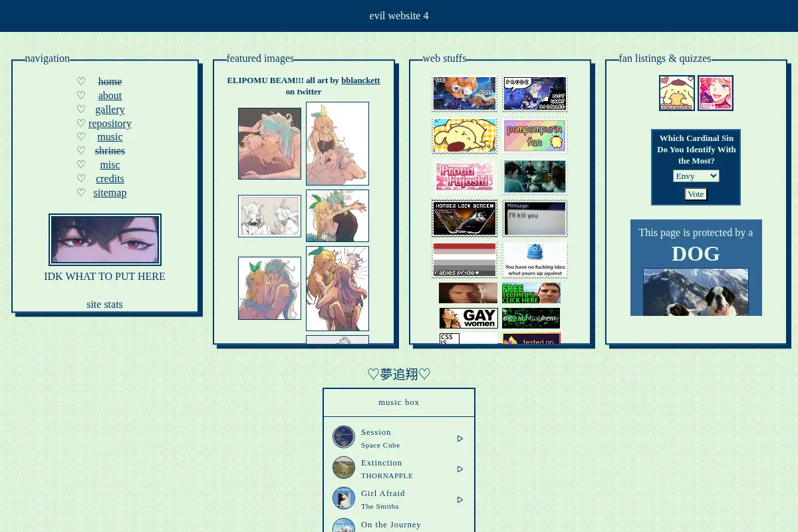Screen dimensions: 798x532
Task: Follow the bblanckett artist link
Action: point(360,80)
